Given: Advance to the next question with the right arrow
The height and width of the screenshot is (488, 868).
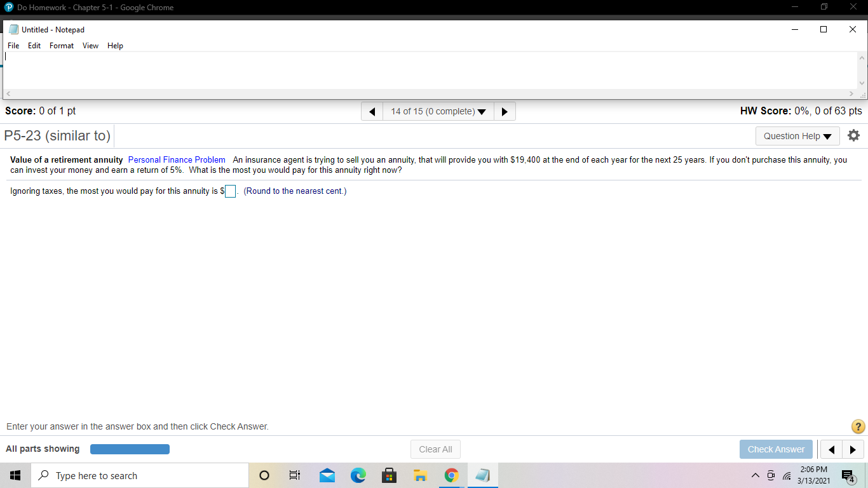Looking at the screenshot, I should coord(505,111).
